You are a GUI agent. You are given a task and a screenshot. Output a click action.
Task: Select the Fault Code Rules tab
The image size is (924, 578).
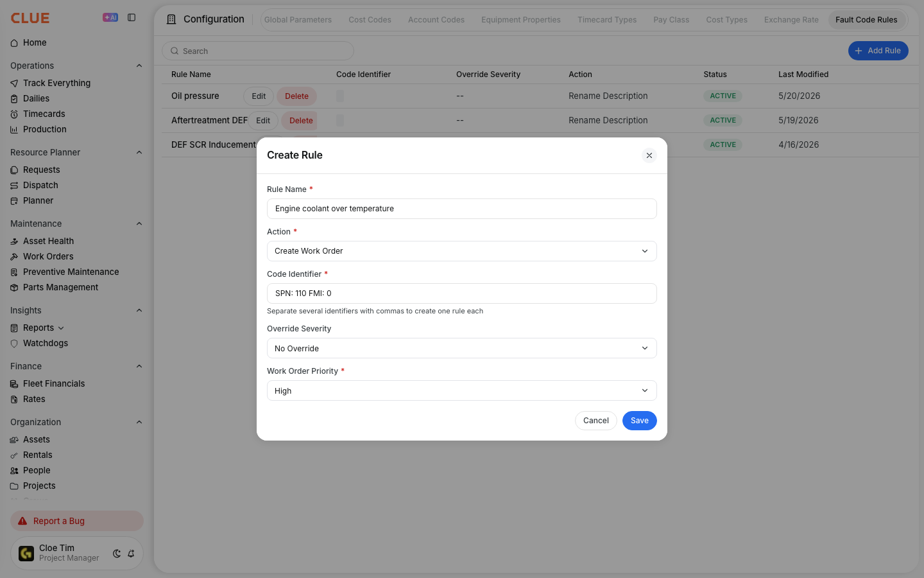[866, 20]
